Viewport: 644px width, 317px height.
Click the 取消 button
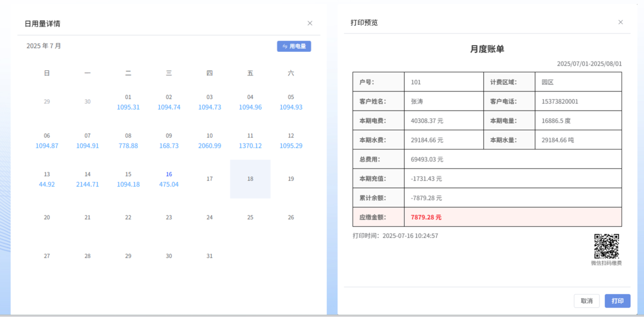[587, 301]
